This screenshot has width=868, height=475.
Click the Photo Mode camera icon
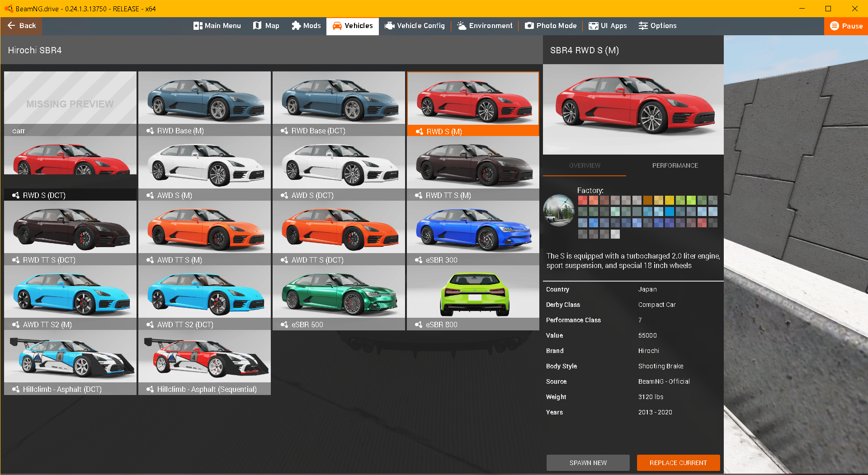(529, 26)
